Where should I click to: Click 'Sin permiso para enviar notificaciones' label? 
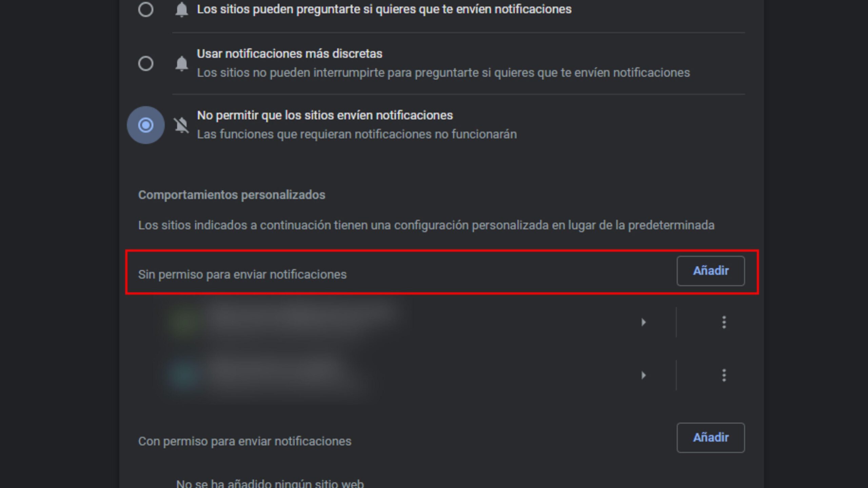[242, 274]
